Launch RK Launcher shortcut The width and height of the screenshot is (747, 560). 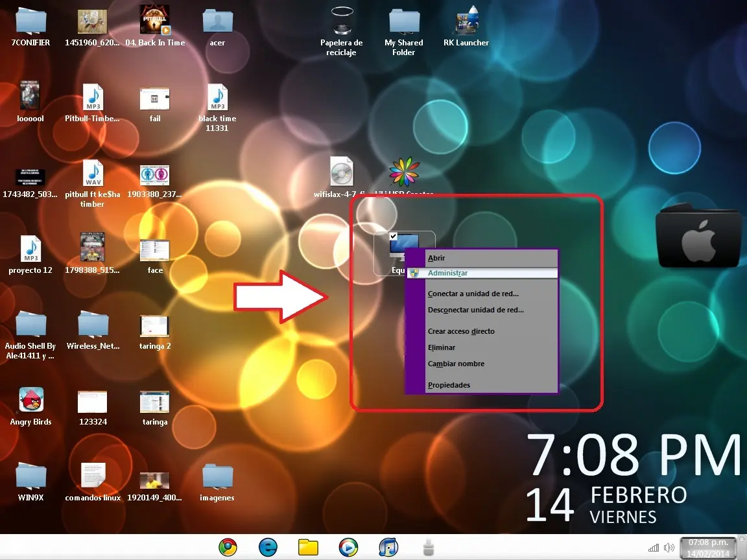coord(466,21)
